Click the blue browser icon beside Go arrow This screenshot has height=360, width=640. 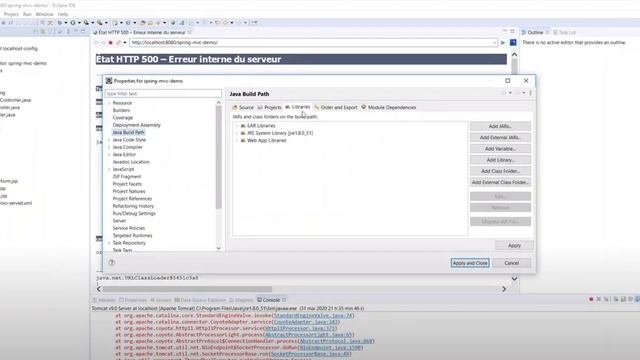click(x=513, y=42)
